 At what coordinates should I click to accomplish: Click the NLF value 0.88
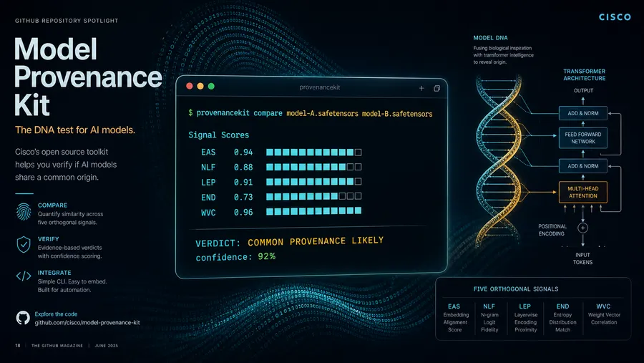pyautogui.click(x=243, y=168)
